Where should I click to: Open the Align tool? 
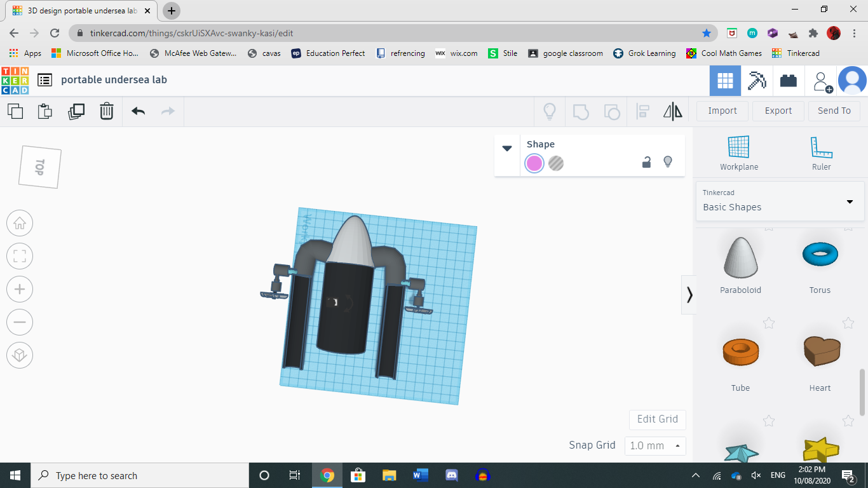[642, 112]
